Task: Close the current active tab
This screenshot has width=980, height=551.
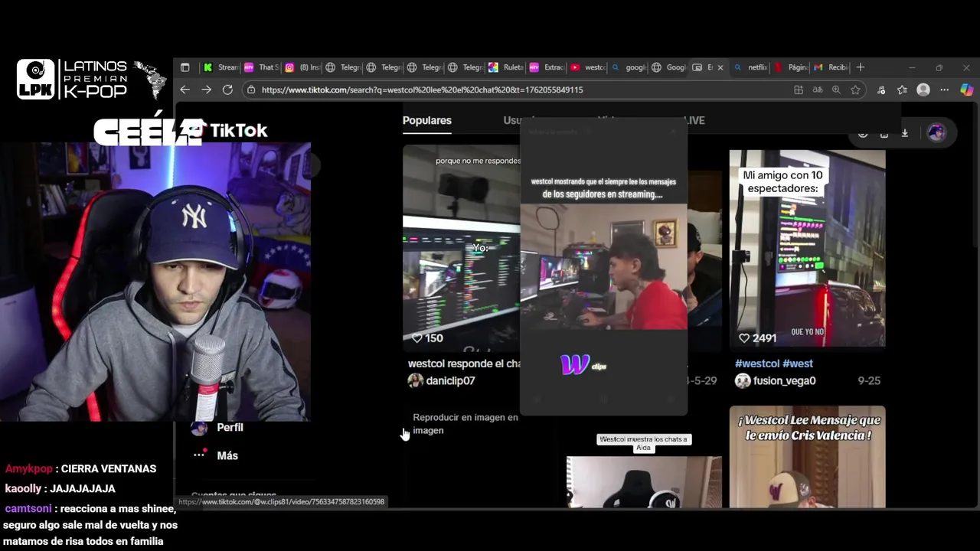Action: coord(720,67)
